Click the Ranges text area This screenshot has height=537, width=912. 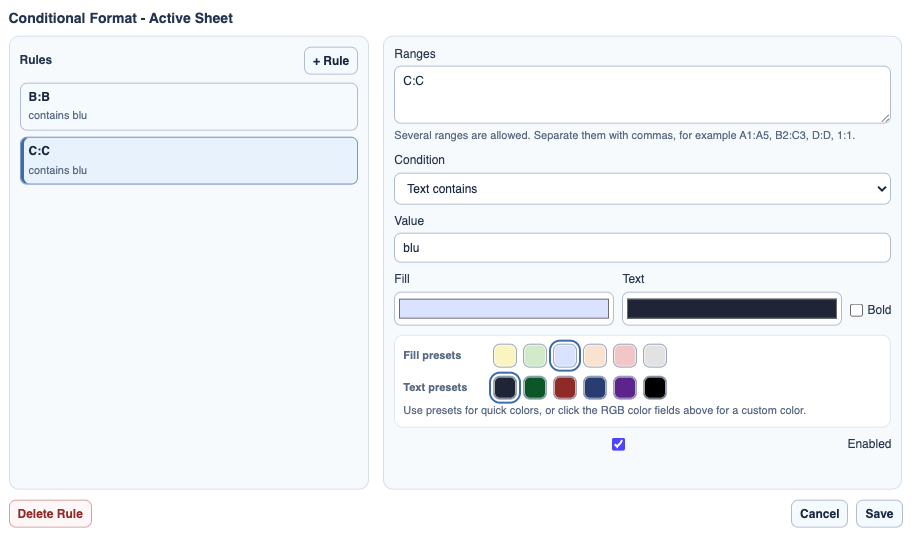[642, 94]
